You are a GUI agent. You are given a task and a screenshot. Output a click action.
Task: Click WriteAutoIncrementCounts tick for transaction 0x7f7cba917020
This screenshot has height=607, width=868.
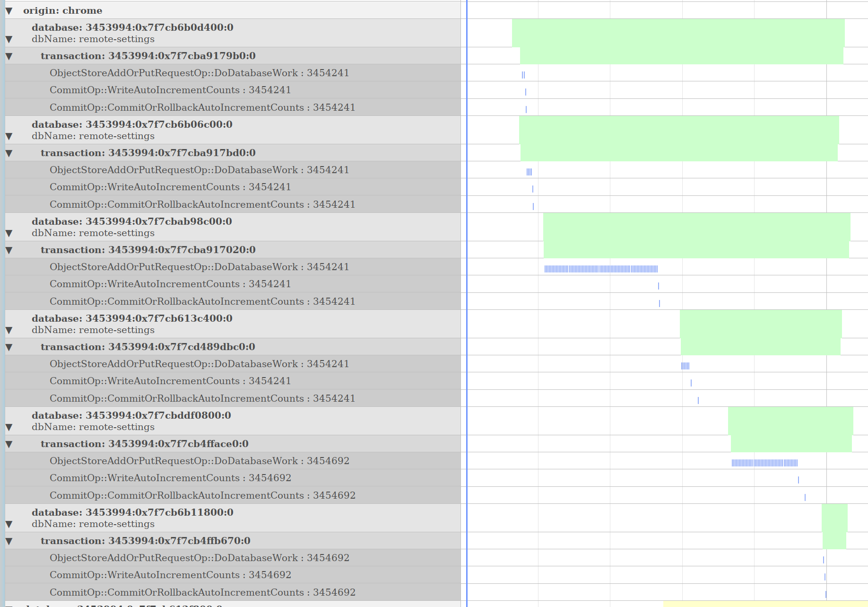click(x=659, y=286)
